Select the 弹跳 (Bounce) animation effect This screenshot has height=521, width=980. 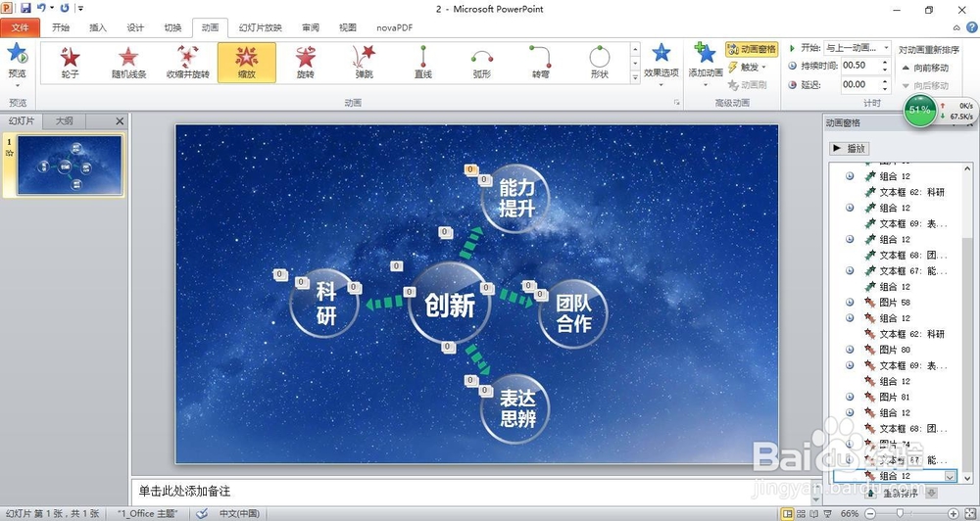tap(364, 63)
